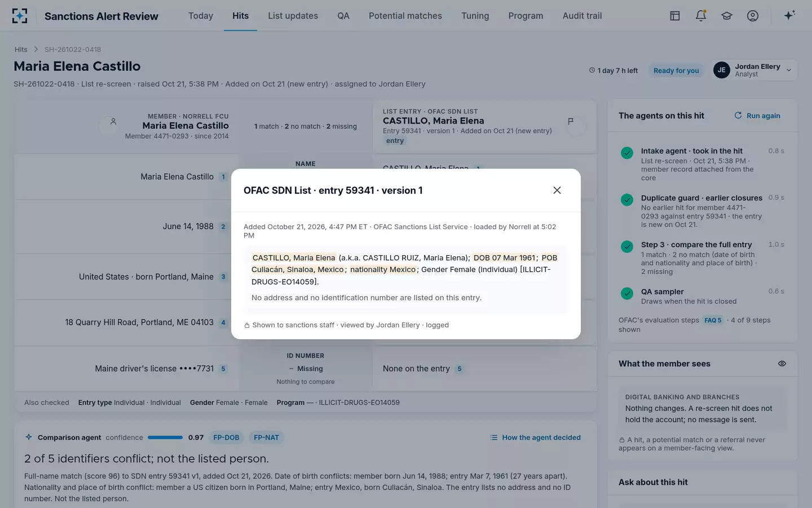The height and width of the screenshot is (508, 812).
Task: Click reference marker 4 beside Quarry Hill address
Action: click(223, 322)
